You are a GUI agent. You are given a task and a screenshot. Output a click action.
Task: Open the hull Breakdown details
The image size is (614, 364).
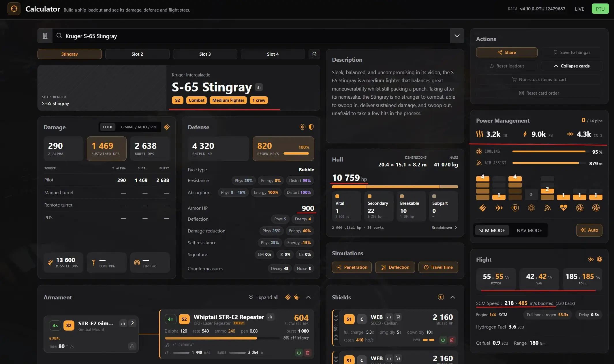(444, 228)
